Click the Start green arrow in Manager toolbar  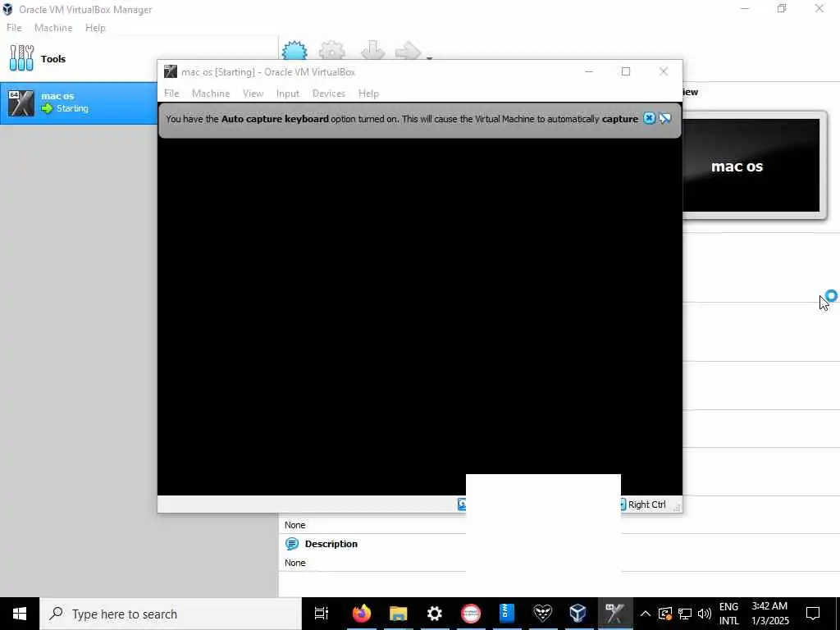(x=408, y=52)
